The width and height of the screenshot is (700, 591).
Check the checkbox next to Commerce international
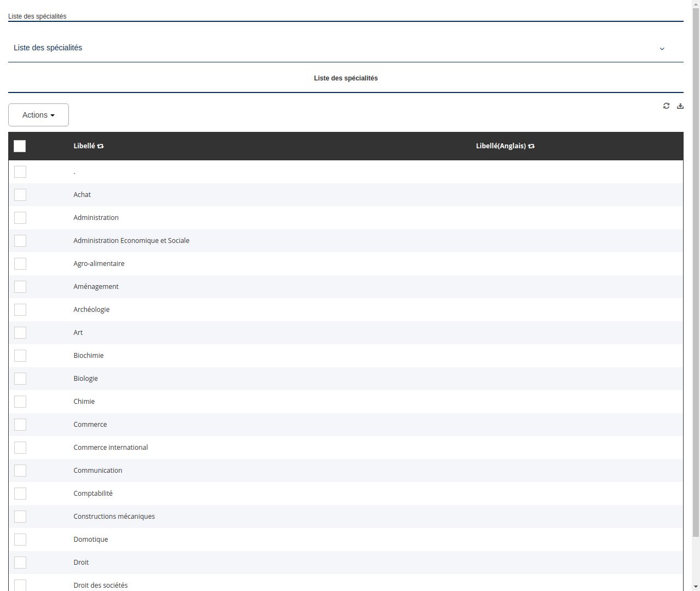pyautogui.click(x=20, y=448)
